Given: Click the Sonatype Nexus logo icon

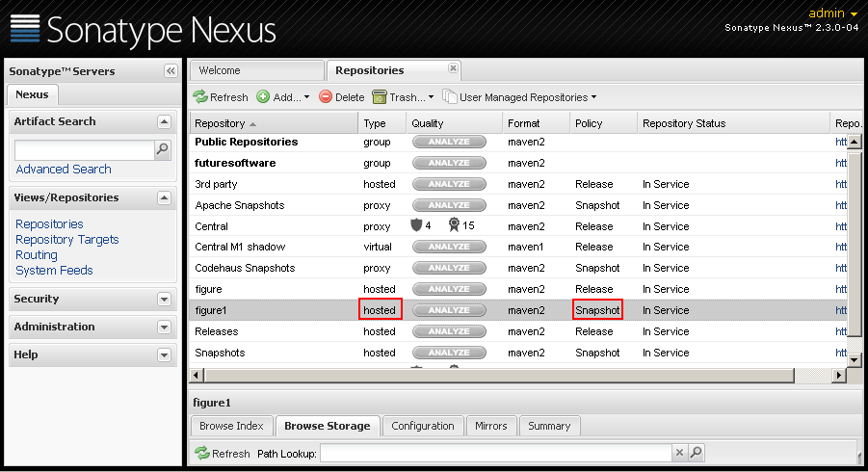Looking at the screenshot, I should [25, 28].
